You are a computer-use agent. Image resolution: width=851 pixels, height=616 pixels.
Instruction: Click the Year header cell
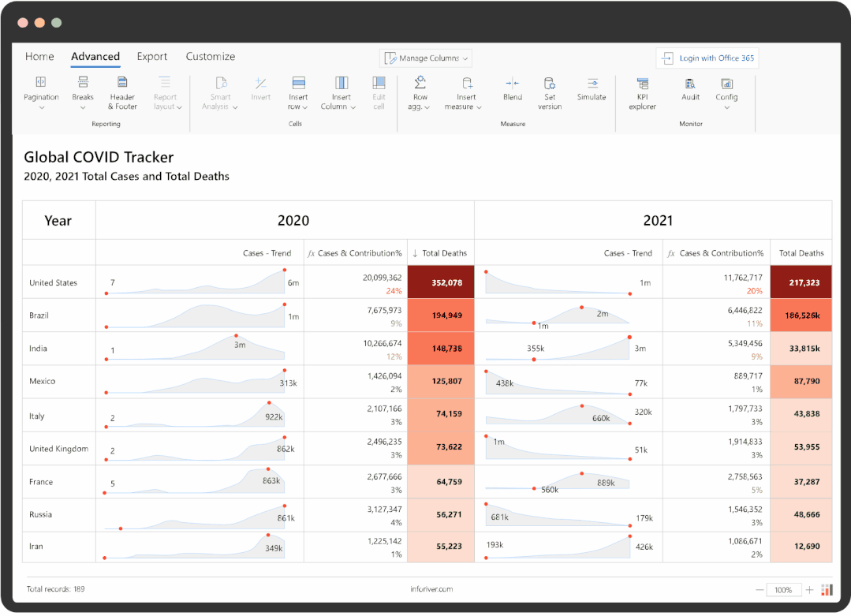click(58, 220)
